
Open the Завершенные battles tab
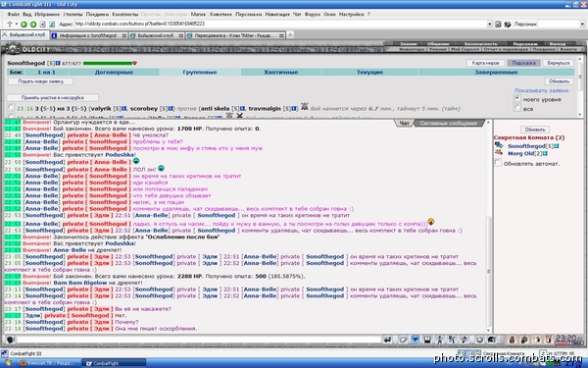(x=496, y=72)
